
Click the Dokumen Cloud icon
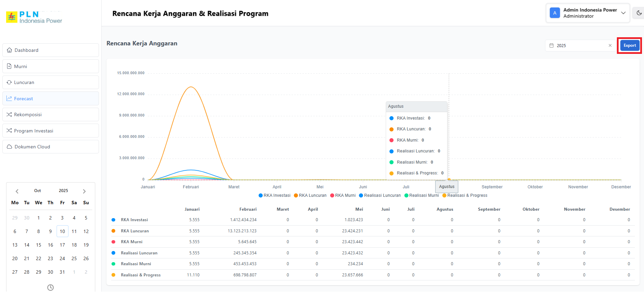point(9,147)
